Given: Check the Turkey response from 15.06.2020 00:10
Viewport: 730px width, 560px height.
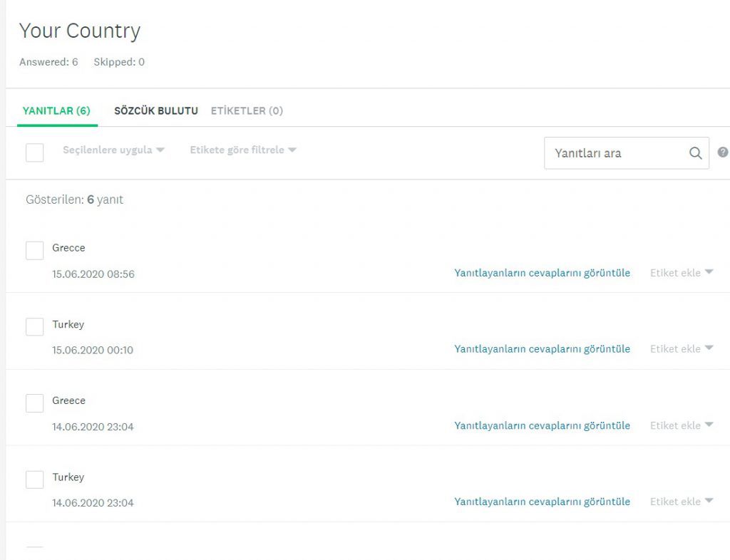Looking at the screenshot, I should pyautogui.click(x=34, y=326).
